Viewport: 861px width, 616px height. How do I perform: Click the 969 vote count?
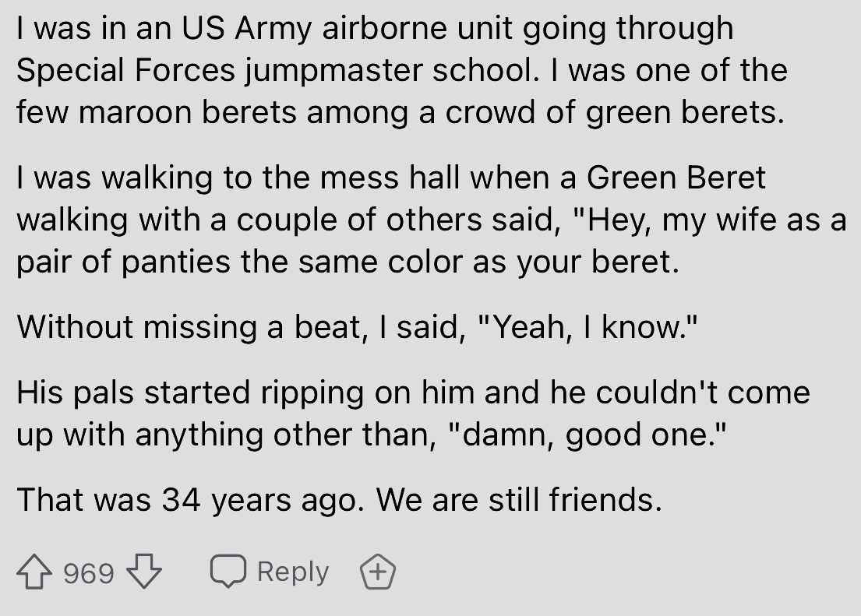(89, 574)
